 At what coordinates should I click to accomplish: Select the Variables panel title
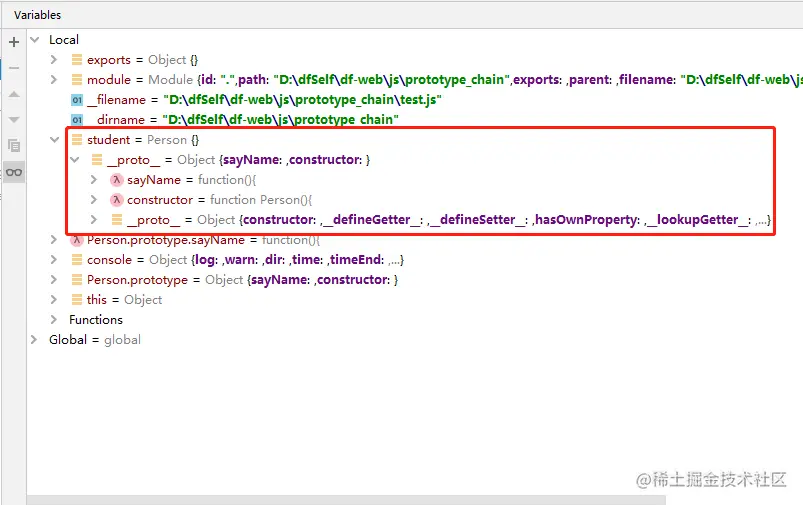point(37,15)
